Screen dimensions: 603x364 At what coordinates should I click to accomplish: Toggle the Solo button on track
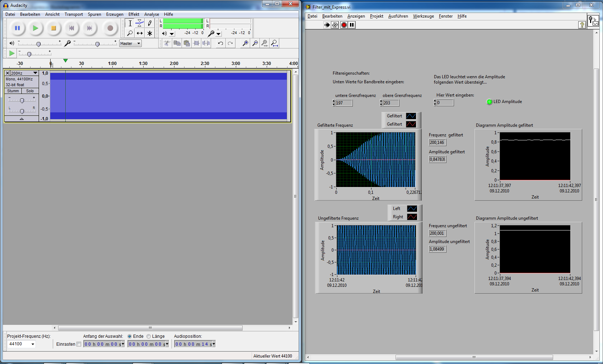[30, 91]
